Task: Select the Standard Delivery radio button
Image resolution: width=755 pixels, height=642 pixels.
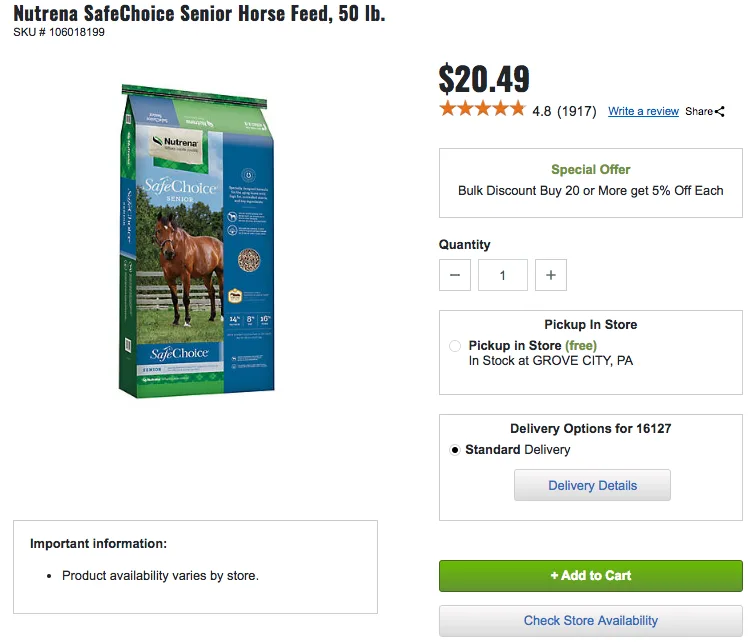Action: pos(455,450)
